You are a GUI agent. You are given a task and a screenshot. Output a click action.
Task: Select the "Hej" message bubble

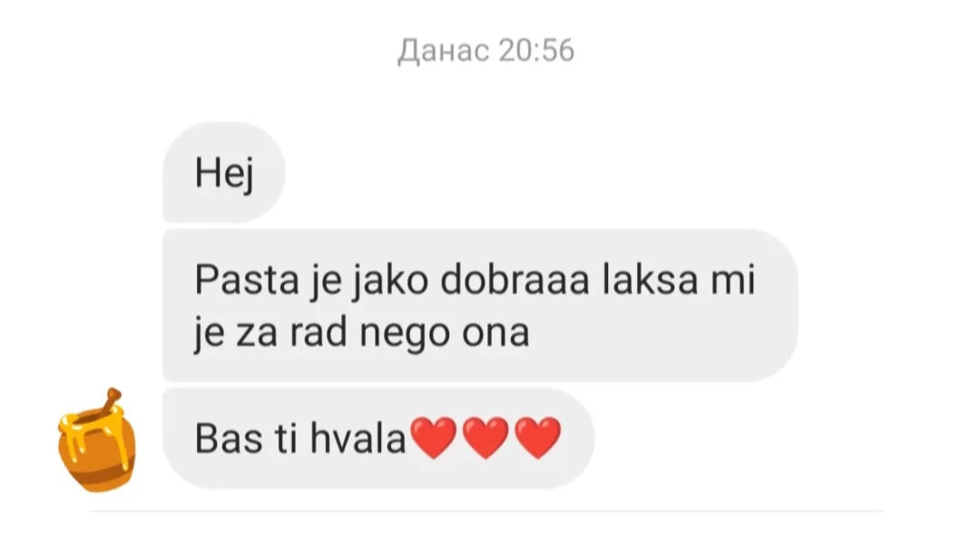pyautogui.click(x=224, y=171)
